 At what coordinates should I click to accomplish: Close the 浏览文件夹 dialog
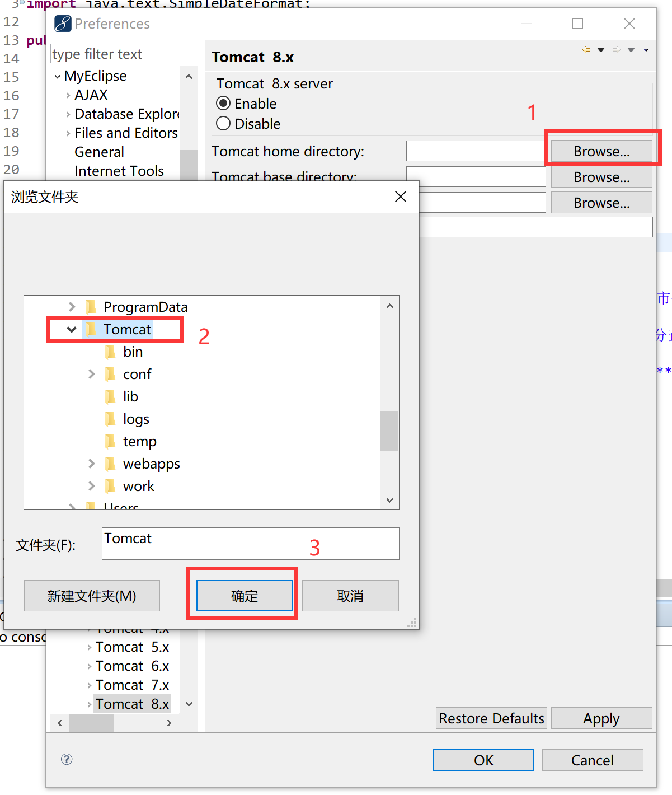tap(401, 197)
